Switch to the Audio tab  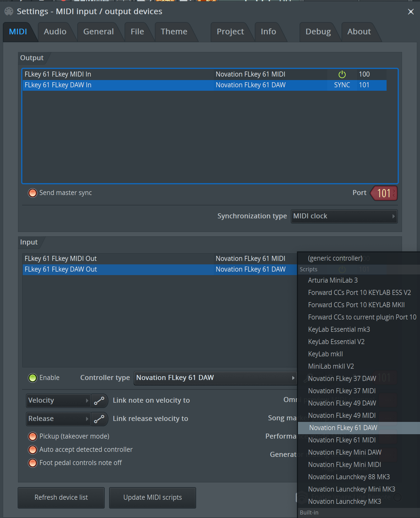55,32
